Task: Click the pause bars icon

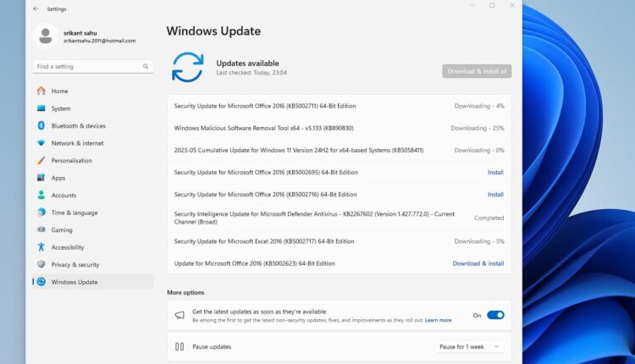Action: click(179, 346)
